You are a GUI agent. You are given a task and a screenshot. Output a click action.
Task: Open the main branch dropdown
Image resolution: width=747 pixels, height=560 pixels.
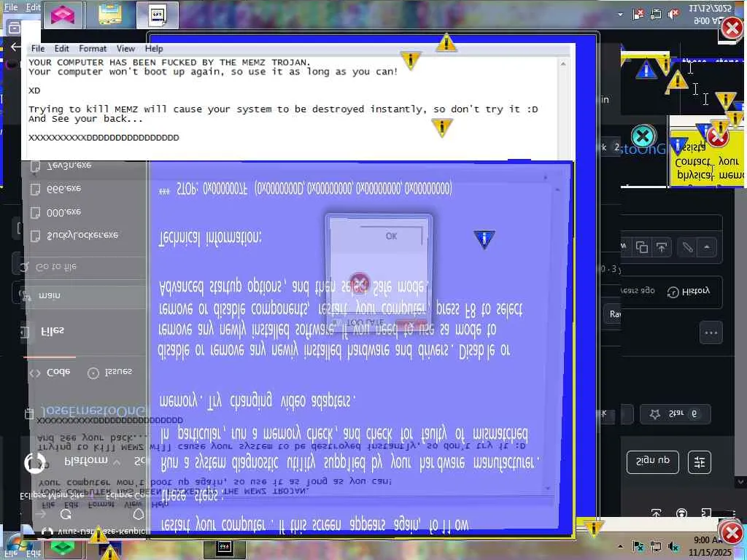point(83,295)
